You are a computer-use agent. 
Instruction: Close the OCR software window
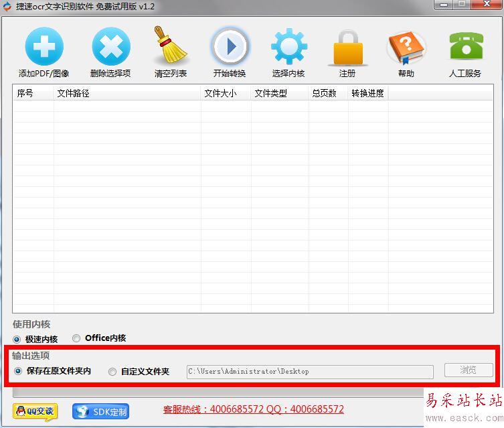pos(487,5)
